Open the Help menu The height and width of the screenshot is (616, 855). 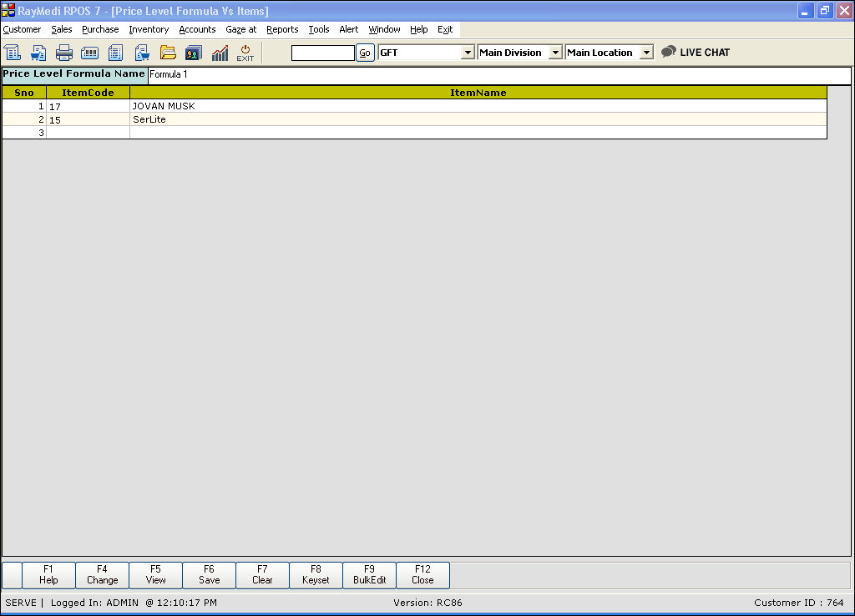pyautogui.click(x=419, y=29)
